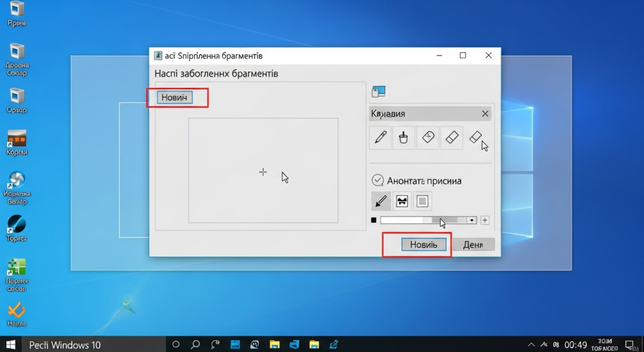Viewport: 644px width, 352px height.
Task: Select the second eraser tool
Action: (475, 137)
